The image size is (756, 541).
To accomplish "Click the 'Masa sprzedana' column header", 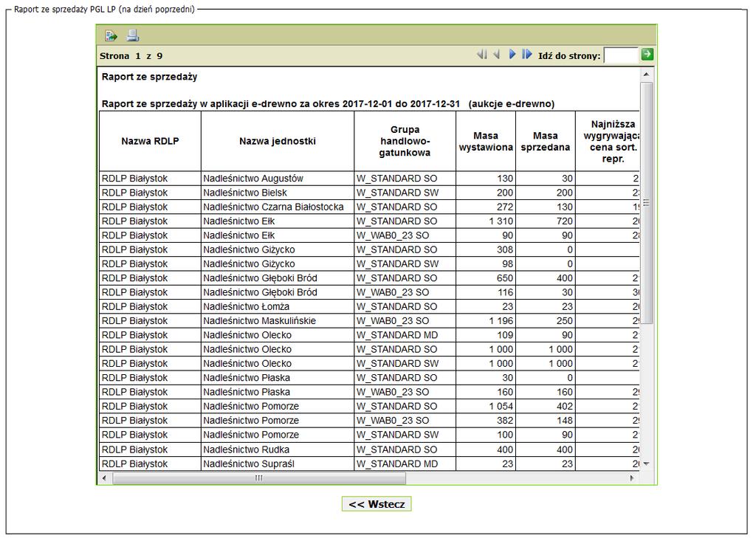I will [546, 141].
